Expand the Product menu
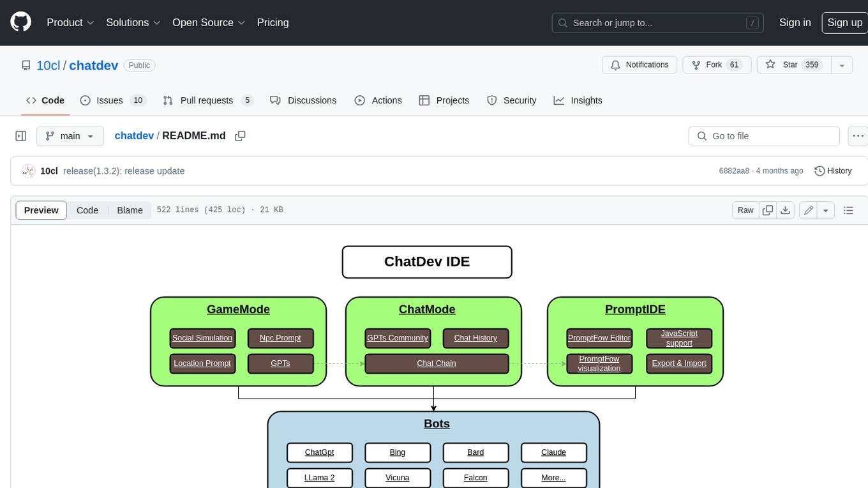The width and height of the screenshot is (868, 488). click(70, 22)
